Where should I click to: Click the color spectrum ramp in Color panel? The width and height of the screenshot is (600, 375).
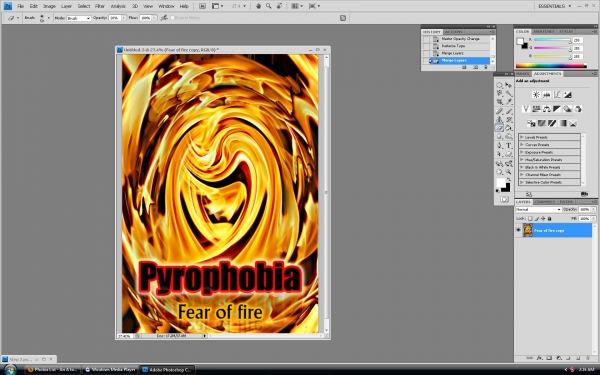click(551, 66)
